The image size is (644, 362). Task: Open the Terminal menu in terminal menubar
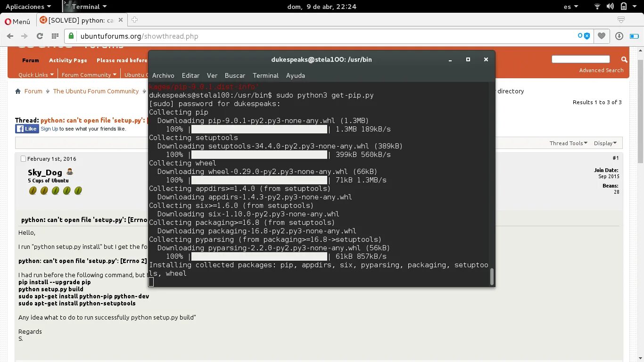tap(265, 75)
